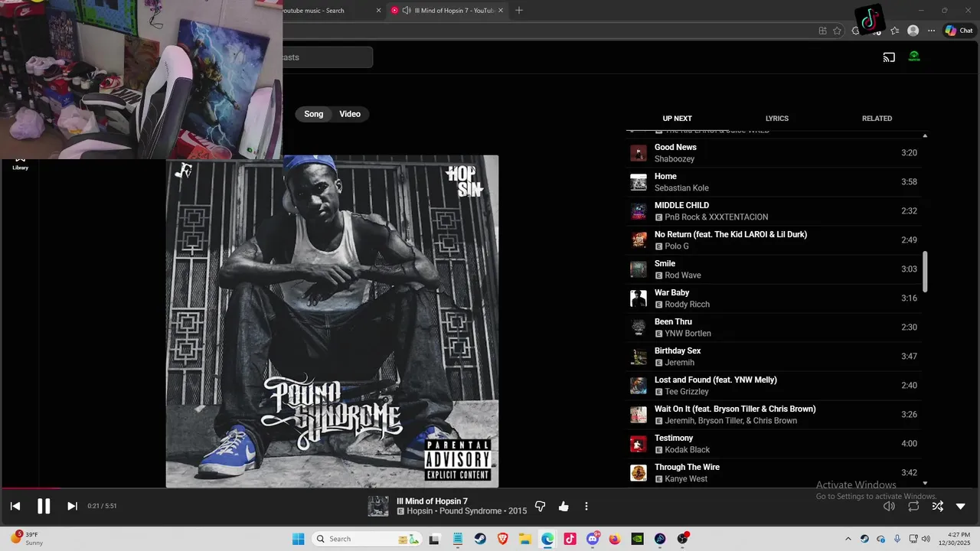Open Steam from the taskbar
This screenshot has height=551, width=980.
pyautogui.click(x=479, y=539)
